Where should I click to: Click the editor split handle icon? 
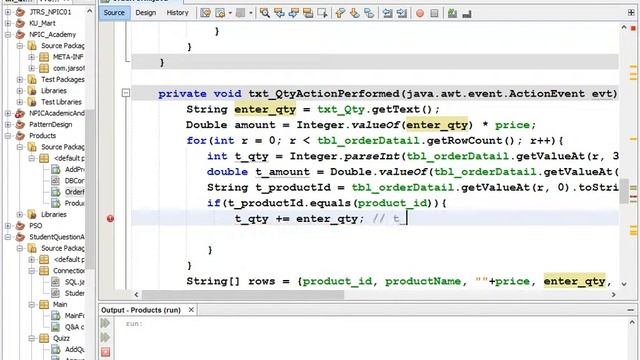tap(631, 13)
